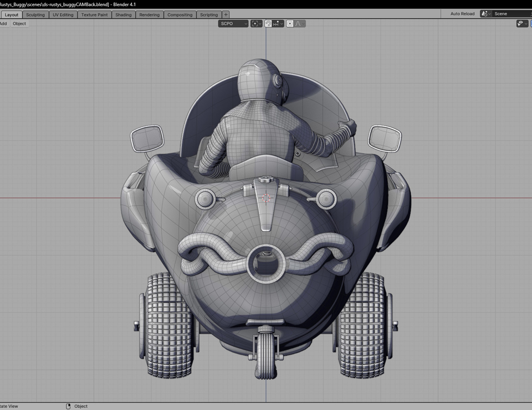Click the mouse icon in status bar
Screen dimensions: 532x410
[x=68, y=406]
